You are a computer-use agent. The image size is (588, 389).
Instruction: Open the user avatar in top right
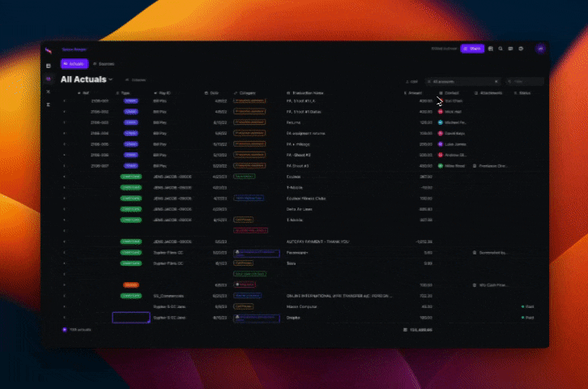tap(540, 49)
